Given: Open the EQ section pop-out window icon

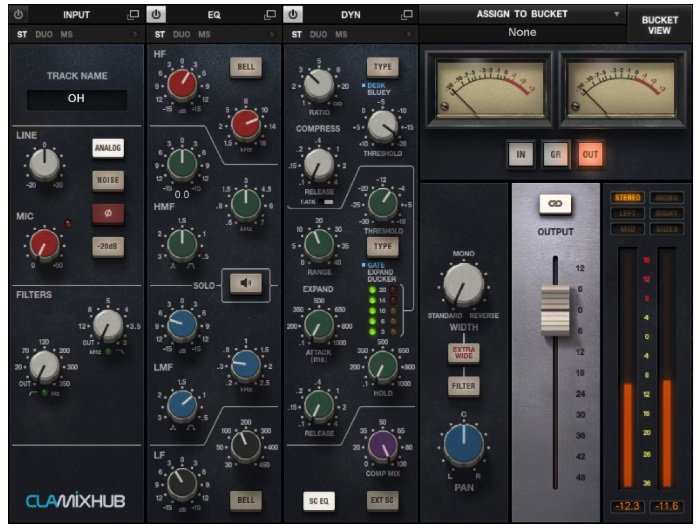Looking at the screenshot, I should [x=269, y=15].
